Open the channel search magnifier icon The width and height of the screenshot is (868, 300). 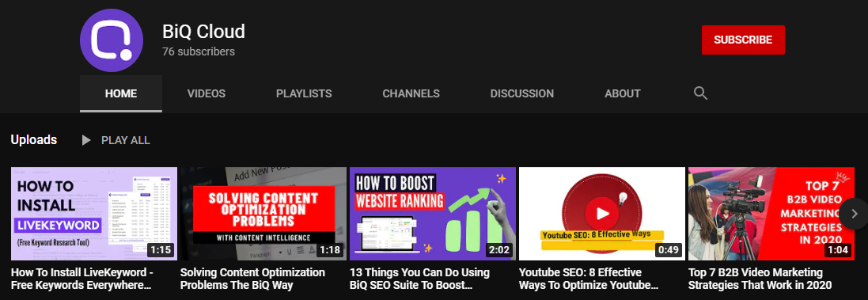coord(700,93)
